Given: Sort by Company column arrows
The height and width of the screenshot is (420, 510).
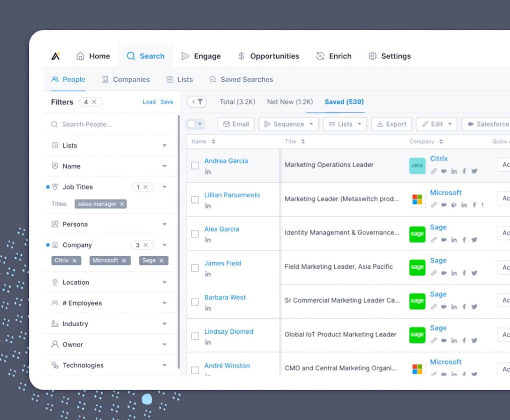Looking at the screenshot, I should (441, 141).
